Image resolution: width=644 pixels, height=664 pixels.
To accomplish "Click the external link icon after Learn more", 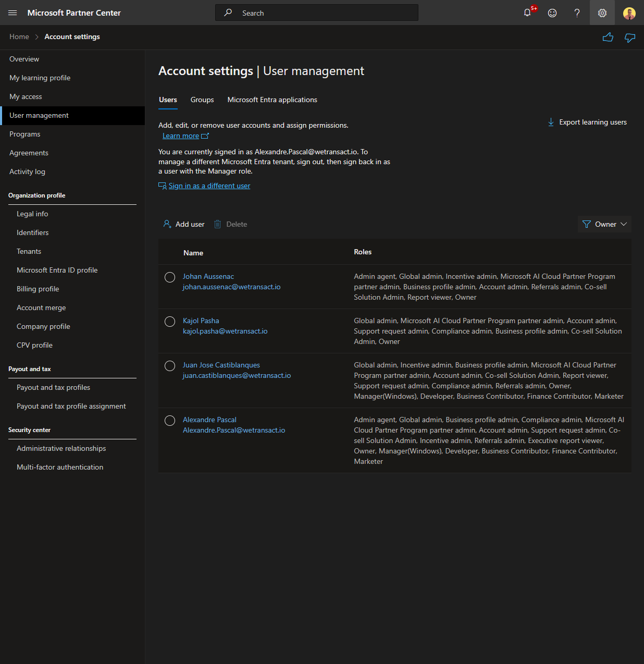I will 205,136.
